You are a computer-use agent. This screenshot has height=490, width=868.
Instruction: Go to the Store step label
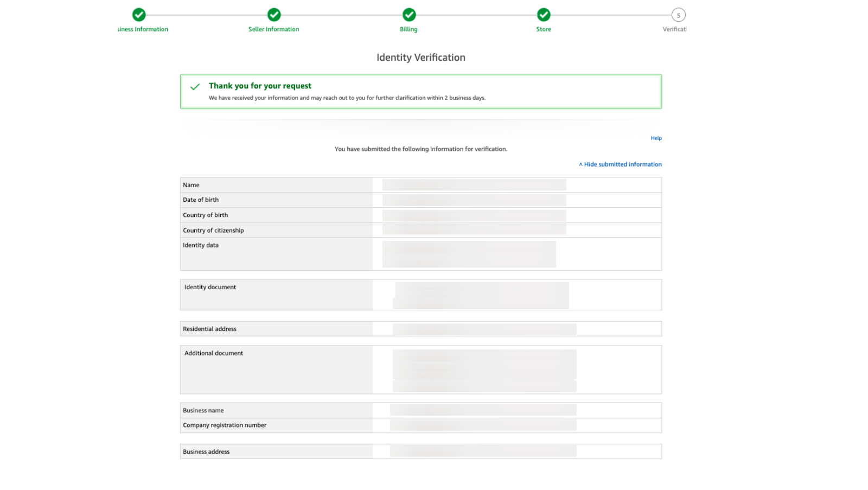[544, 29]
